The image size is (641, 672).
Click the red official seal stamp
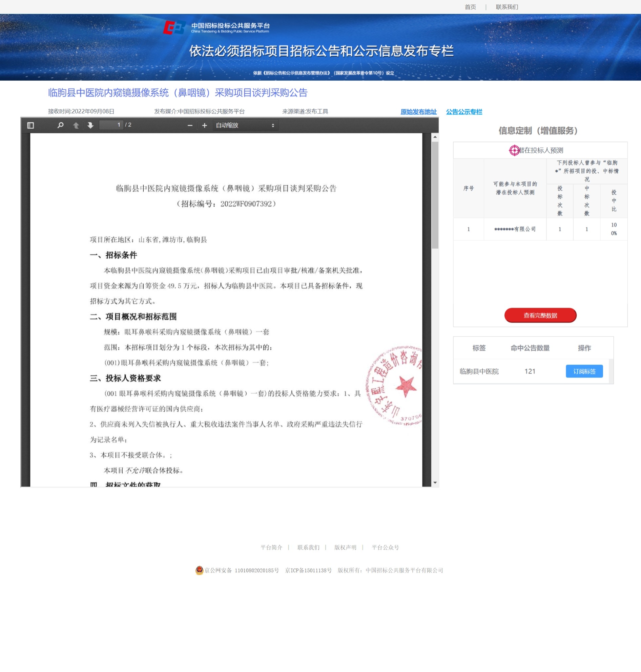tap(394, 386)
